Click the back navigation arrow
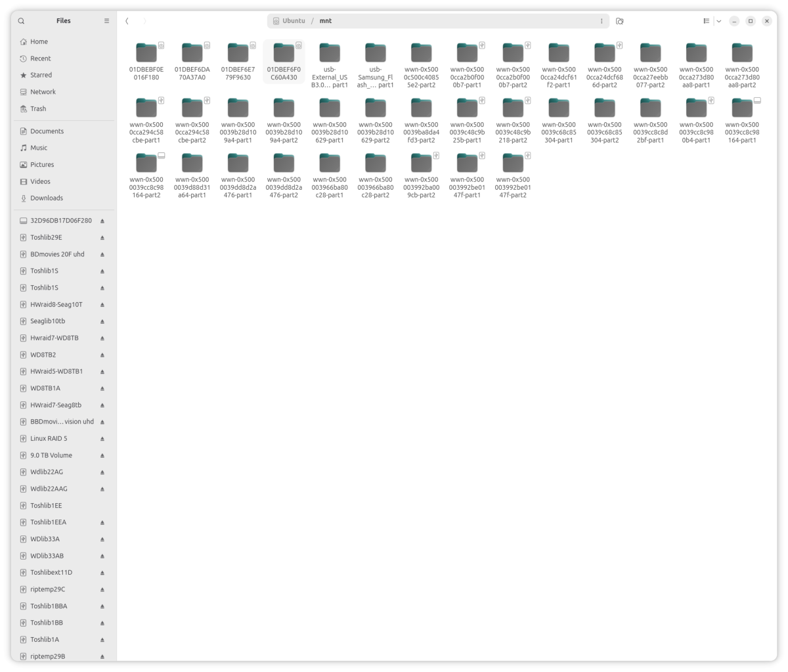This screenshot has height=672, width=788. [x=127, y=20]
